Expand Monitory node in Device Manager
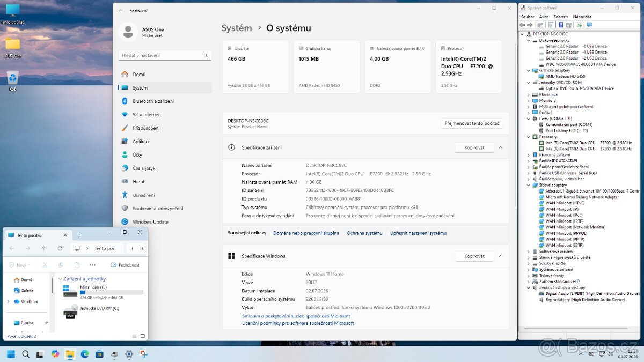The height and width of the screenshot is (362, 644). (528, 100)
